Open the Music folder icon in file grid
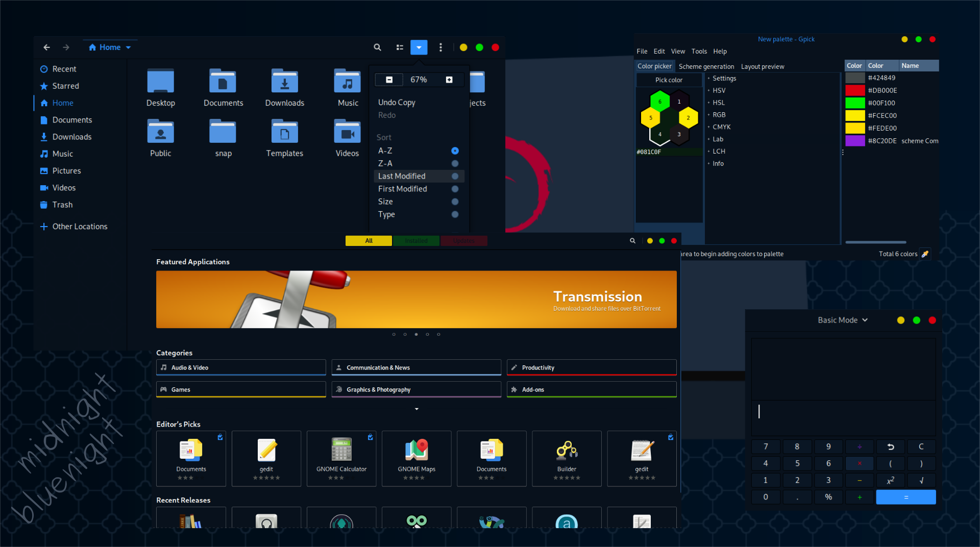Screen dimensions: 980x547 [348, 88]
